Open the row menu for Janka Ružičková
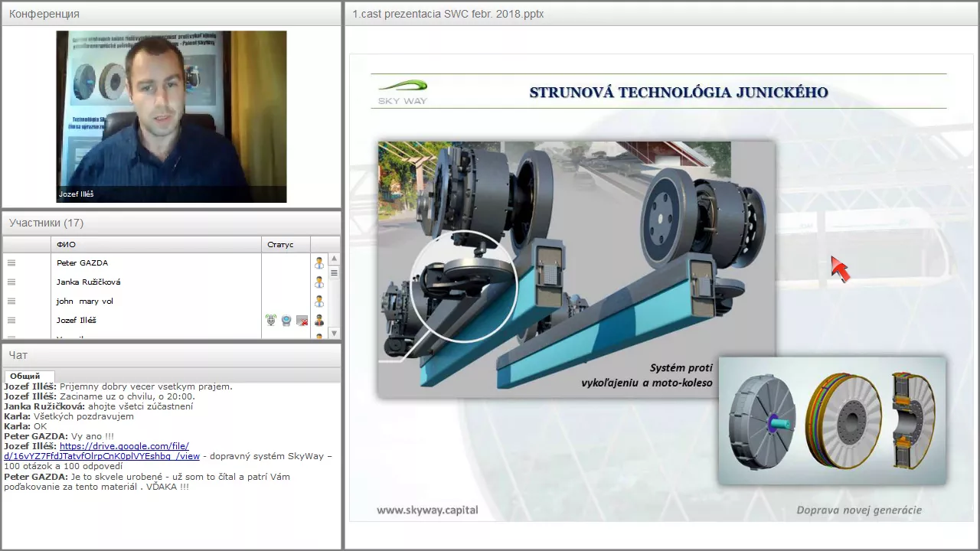Viewport: 980px width, 551px height. [x=11, y=282]
